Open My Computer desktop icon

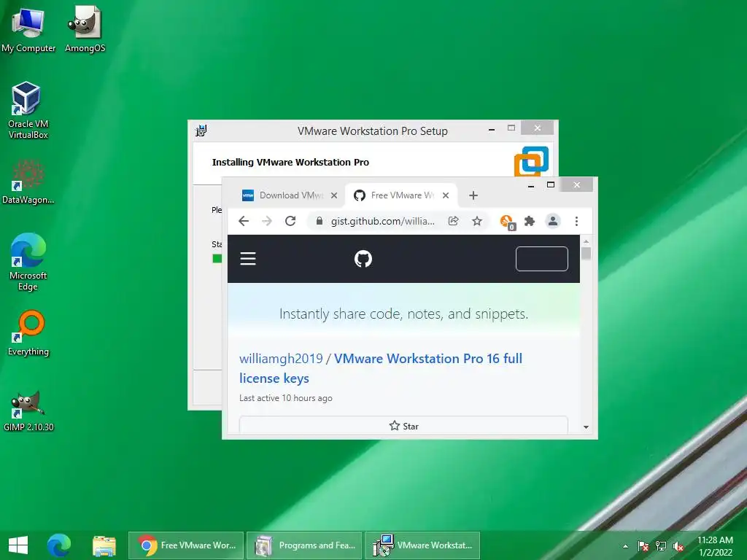click(28, 28)
